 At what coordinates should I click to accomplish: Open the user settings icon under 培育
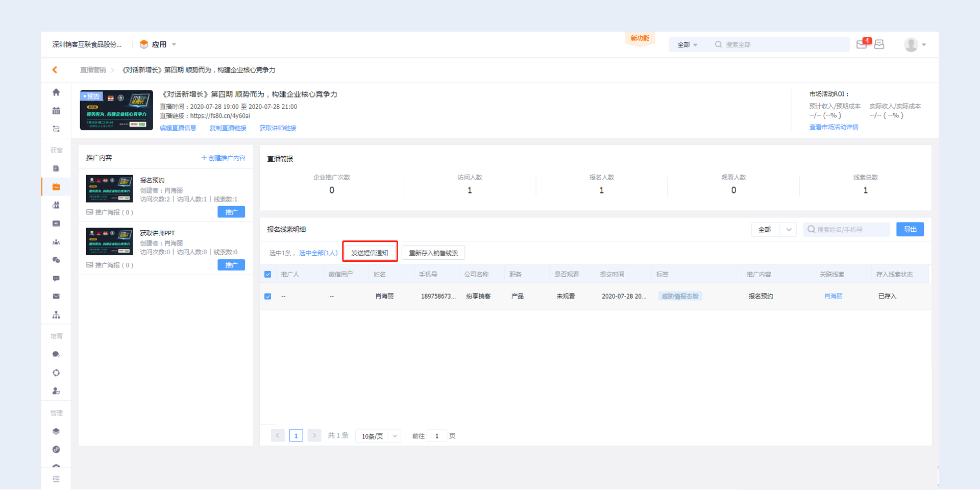(56, 391)
